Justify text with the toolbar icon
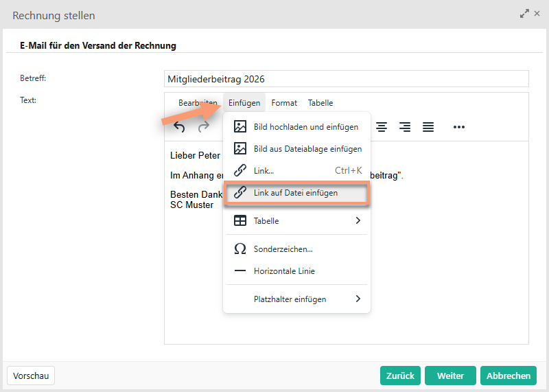Screen dimensions: 549x392 click(428, 127)
